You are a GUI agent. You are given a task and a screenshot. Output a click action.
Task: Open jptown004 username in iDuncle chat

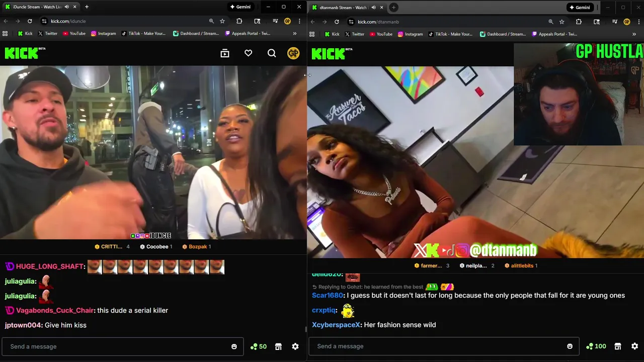23,325
